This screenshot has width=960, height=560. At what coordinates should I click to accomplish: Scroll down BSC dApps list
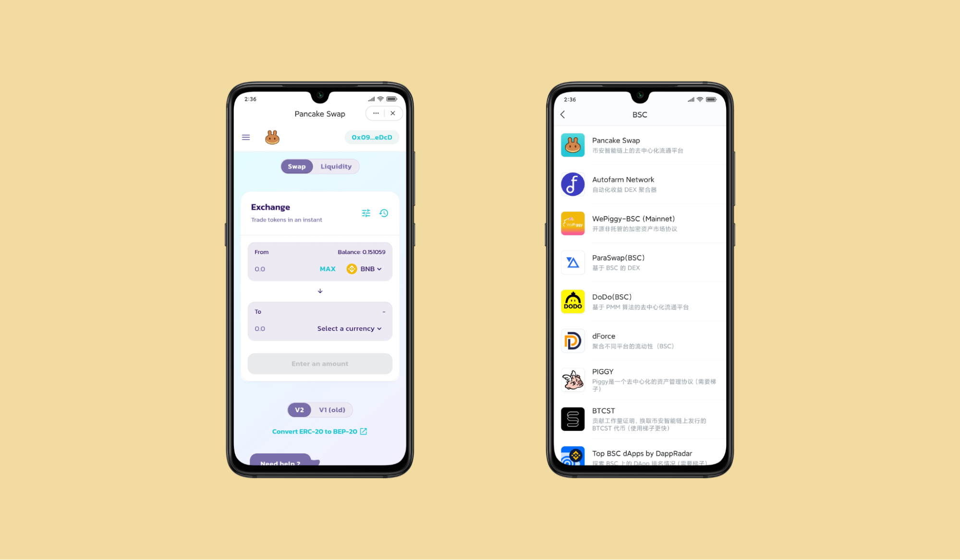637,300
